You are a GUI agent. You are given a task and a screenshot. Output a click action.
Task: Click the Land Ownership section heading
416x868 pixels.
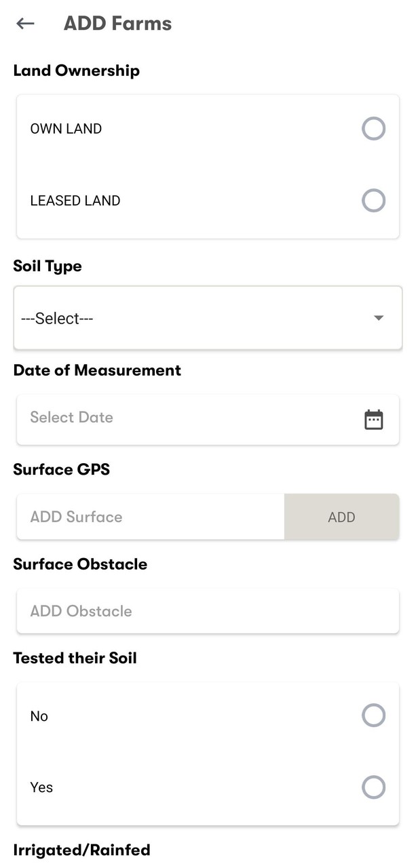click(x=76, y=71)
